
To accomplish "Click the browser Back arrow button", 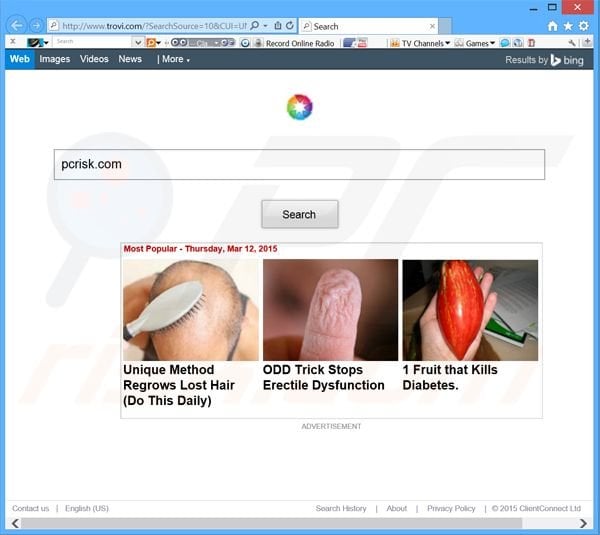I will 16,26.
